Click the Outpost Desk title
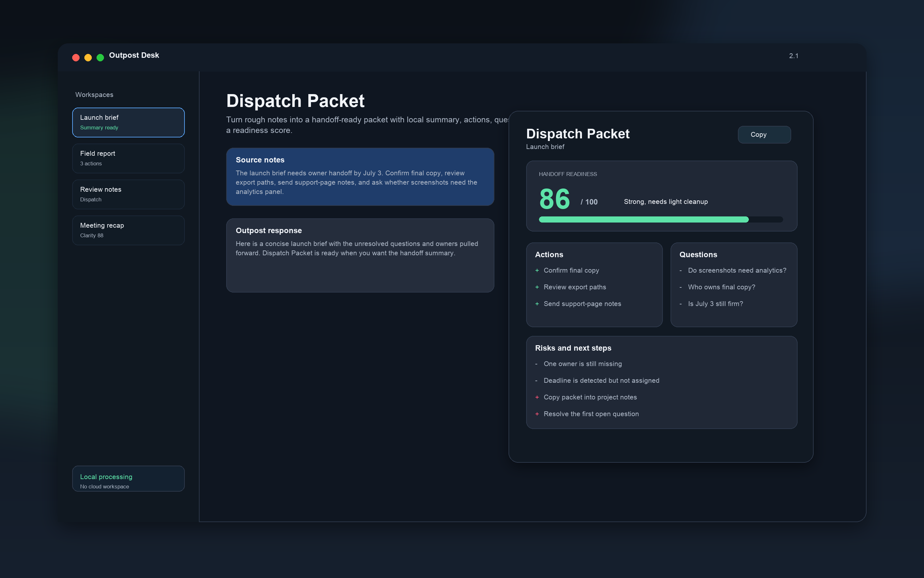 [x=134, y=56]
